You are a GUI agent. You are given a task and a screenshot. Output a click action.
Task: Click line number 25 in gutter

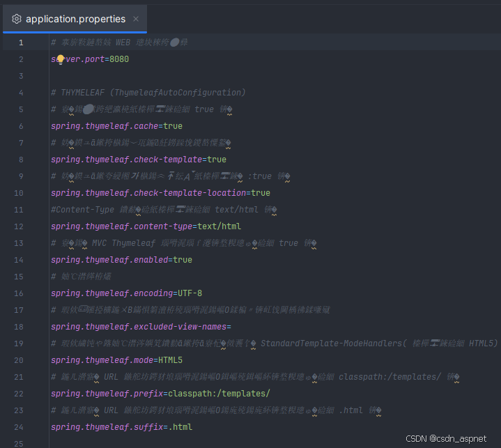point(19,444)
